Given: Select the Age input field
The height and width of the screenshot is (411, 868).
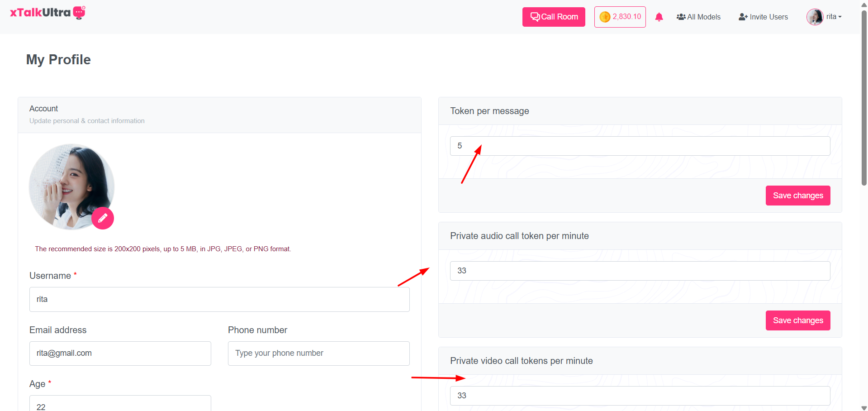Looking at the screenshot, I should click(x=120, y=405).
